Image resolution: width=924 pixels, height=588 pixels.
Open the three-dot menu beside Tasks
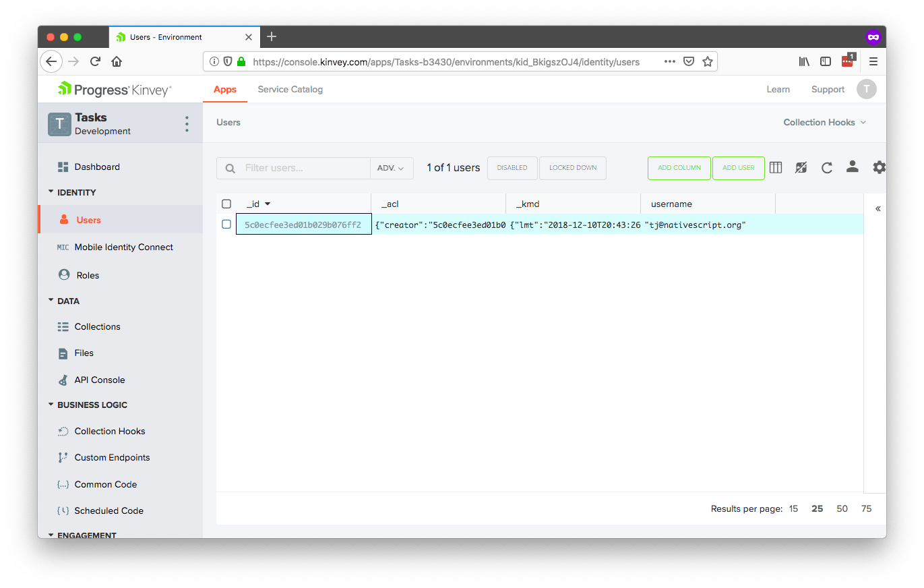(x=187, y=124)
